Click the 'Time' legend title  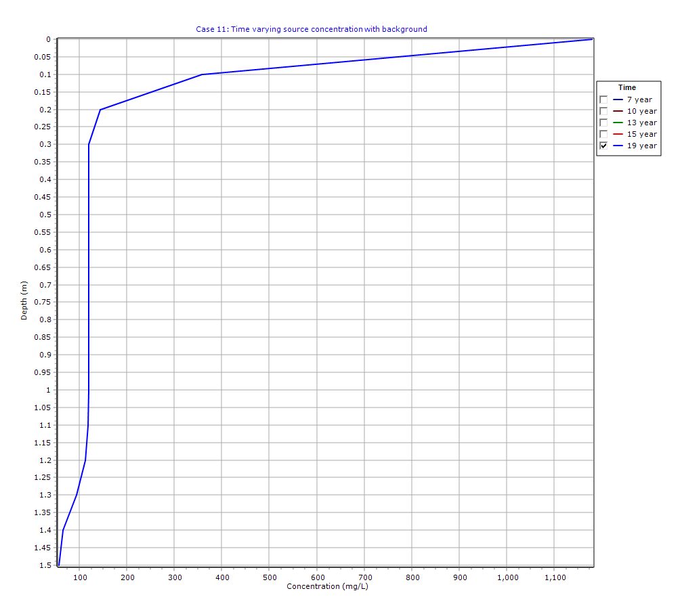627,87
